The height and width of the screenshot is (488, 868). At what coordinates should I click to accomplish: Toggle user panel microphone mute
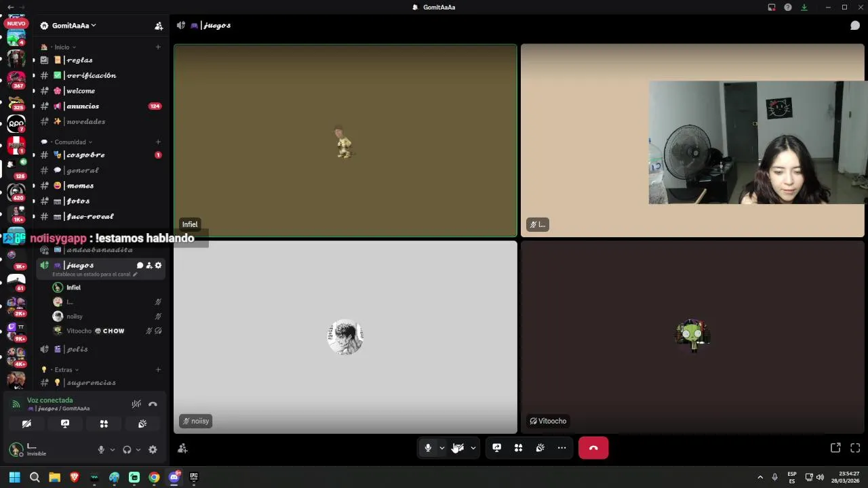click(x=101, y=449)
